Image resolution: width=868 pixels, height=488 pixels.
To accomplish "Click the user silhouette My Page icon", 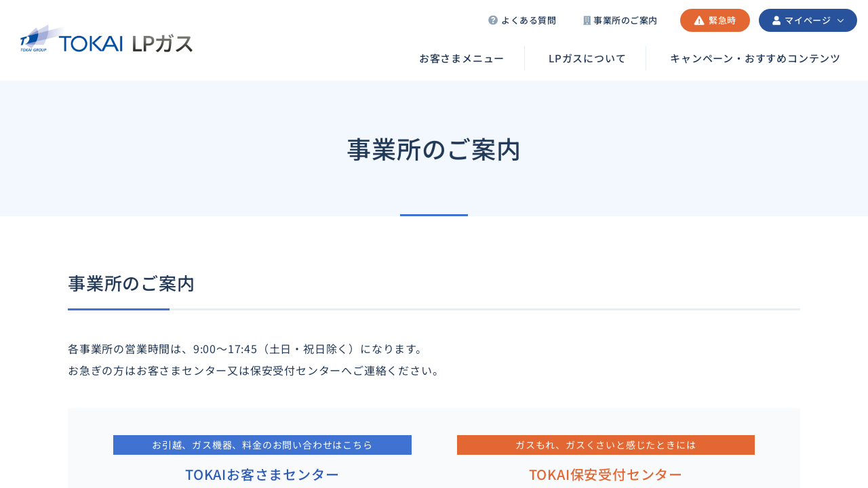I will (x=776, y=20).
